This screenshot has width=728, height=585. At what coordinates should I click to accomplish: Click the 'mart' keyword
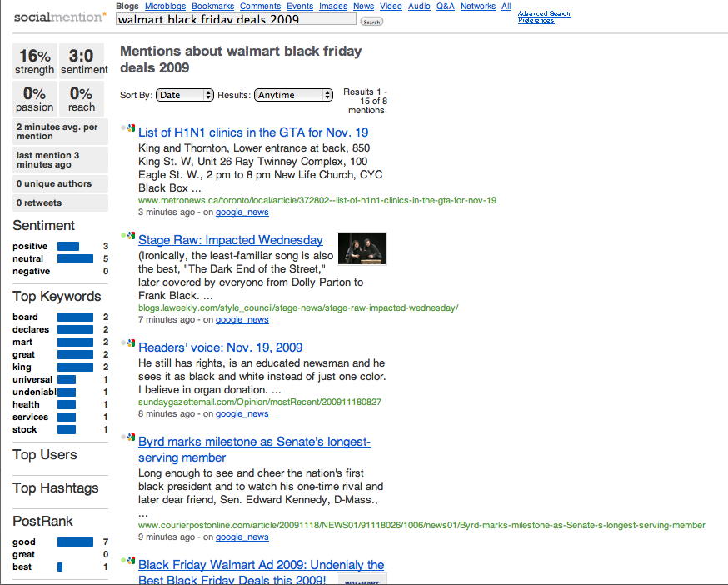coord(22,342)
